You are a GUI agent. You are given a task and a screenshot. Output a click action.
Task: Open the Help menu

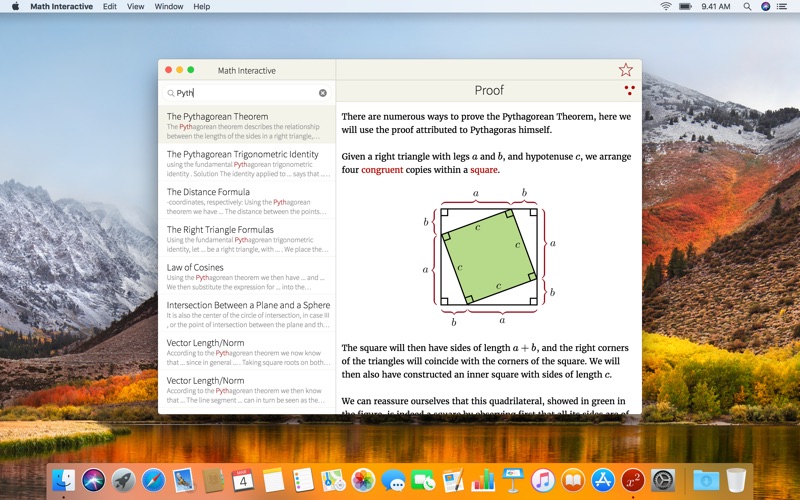(x=202, y=7)
